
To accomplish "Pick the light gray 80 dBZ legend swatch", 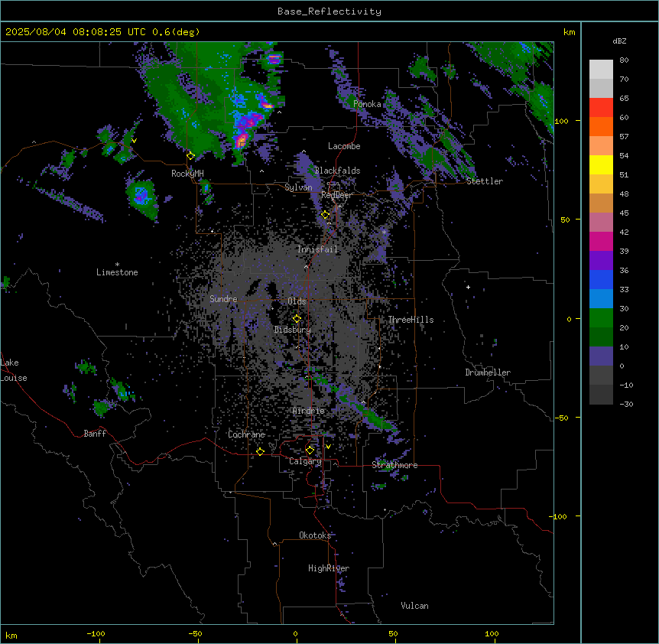I will click(x=601, y=70).
